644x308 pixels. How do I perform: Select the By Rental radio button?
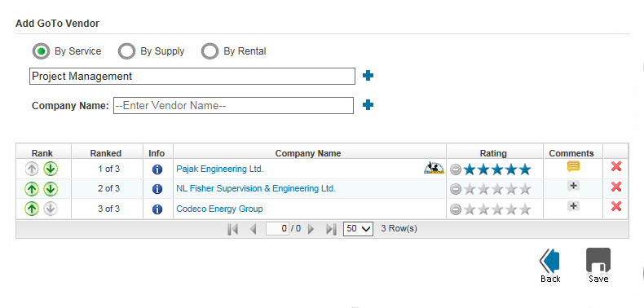210,51
